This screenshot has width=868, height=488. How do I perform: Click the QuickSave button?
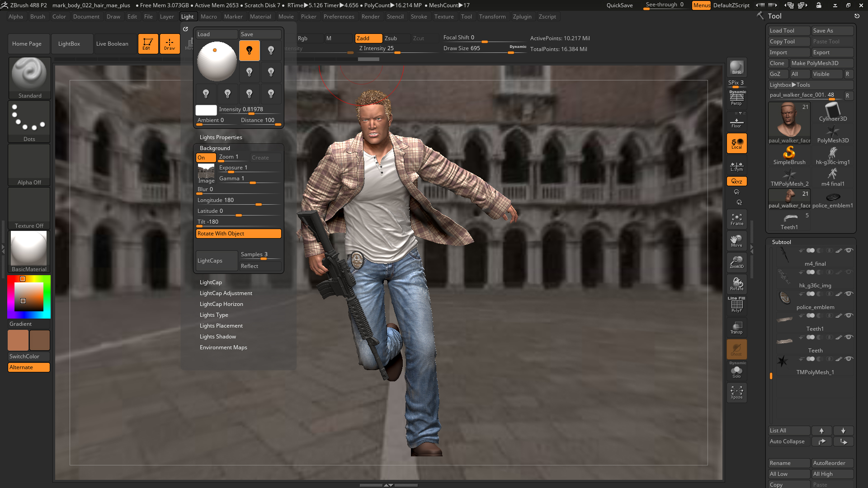point(619,5)
